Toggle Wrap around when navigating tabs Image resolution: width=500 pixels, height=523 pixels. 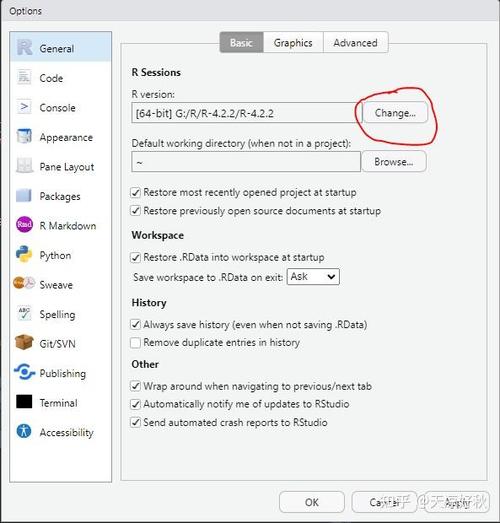(135, 386)
